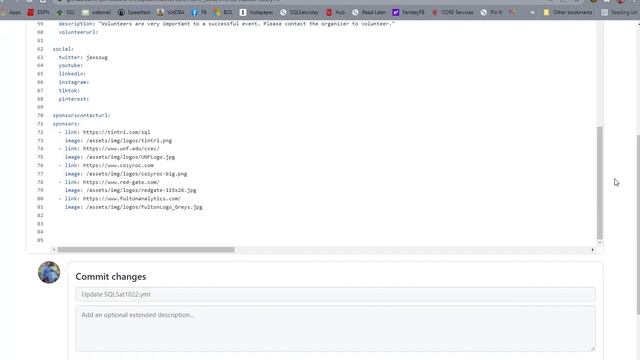Open the Instapaper bookmark
640x360 pixels.
pyautogui.click(x=256, y=12)
